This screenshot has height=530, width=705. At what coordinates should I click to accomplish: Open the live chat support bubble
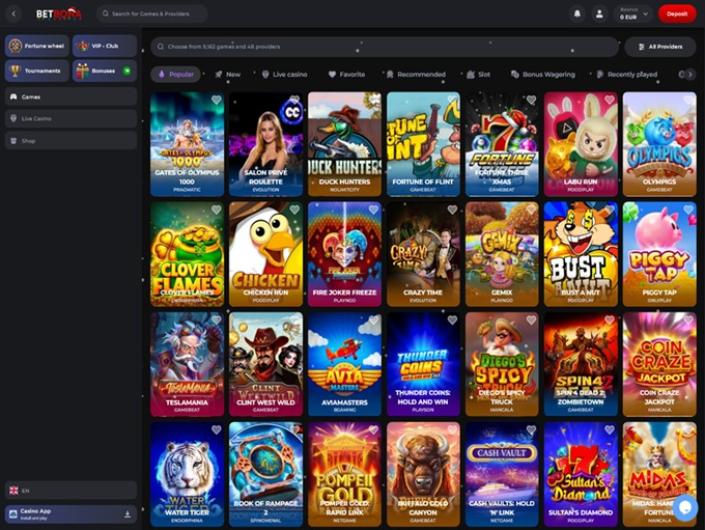click(x=684, y=507)
